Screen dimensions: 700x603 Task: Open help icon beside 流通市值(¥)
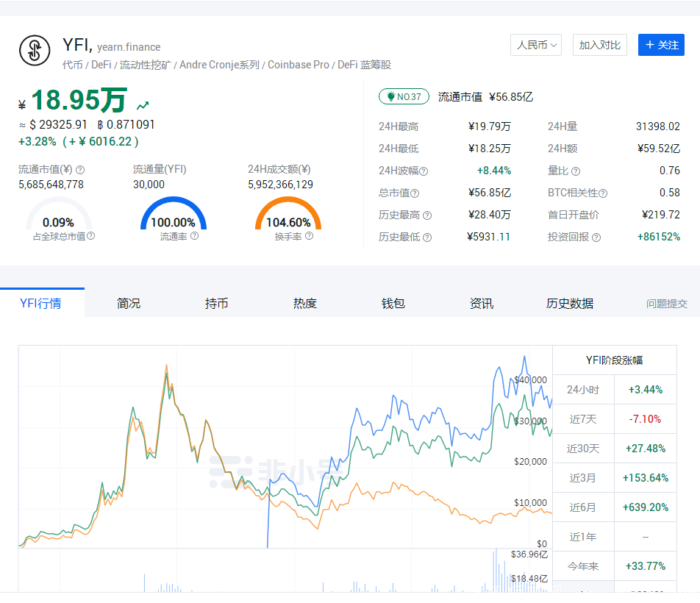pyautogui.click(x=80, y=170)
